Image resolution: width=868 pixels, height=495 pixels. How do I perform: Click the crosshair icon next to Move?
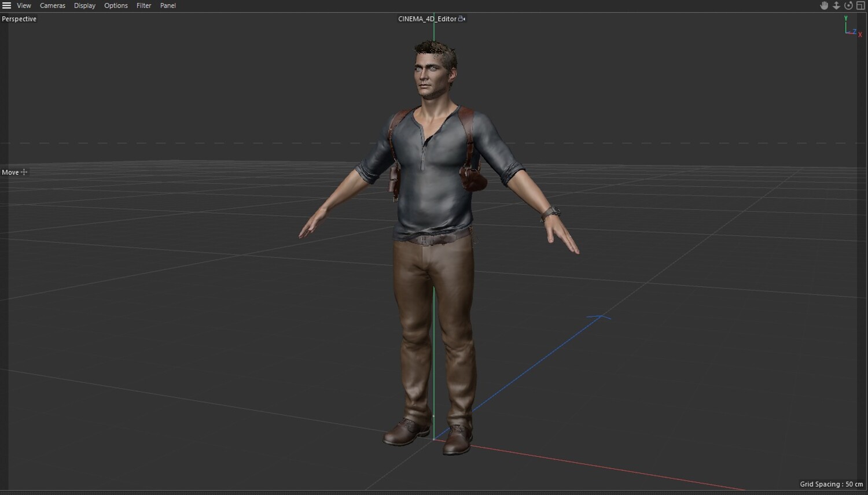point(24,172)
